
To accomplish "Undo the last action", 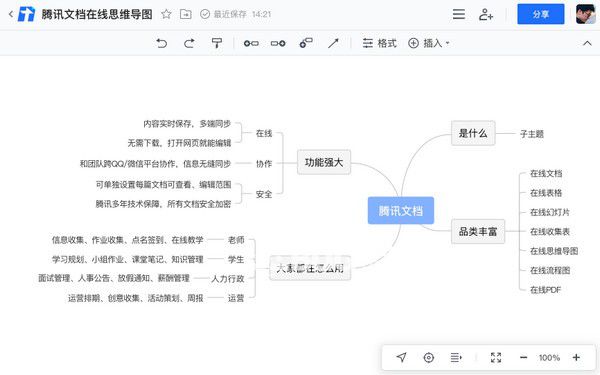I will pos(162,43).
